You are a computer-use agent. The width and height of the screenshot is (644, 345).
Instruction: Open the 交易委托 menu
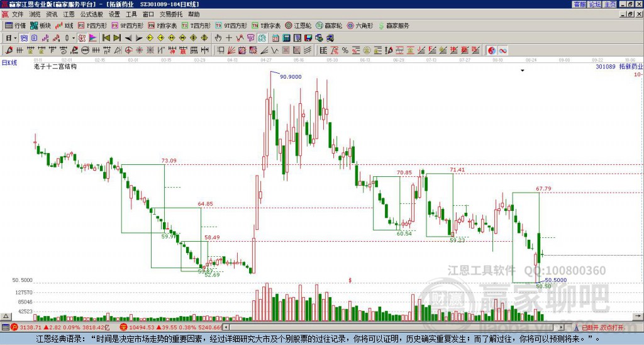(x=171, y=14)
